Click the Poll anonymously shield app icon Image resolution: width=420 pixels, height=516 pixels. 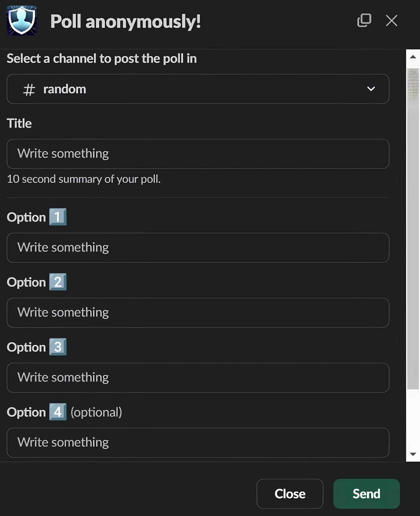click(x=22, y=21)
